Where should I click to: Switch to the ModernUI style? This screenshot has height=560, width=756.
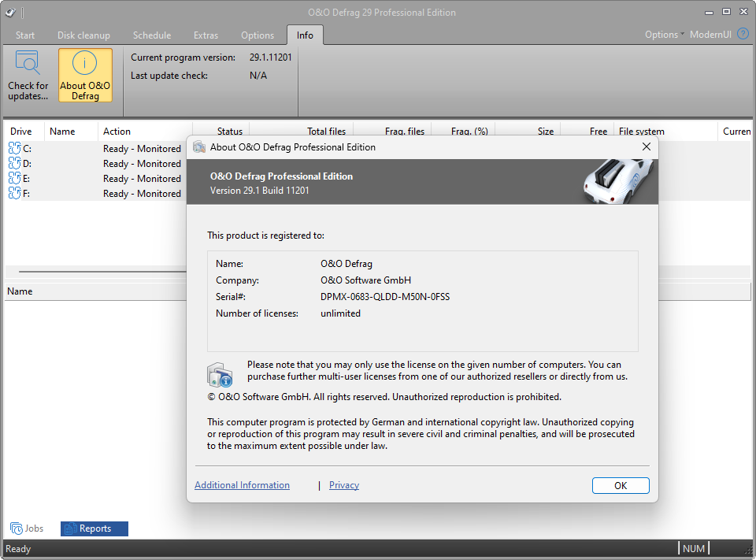tap(710, 34)
